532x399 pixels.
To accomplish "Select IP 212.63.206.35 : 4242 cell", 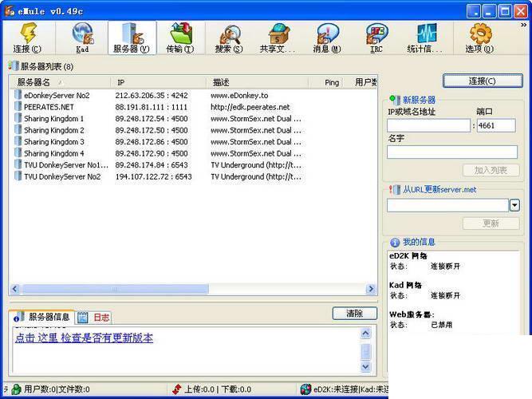I will [x=152, y=95].
